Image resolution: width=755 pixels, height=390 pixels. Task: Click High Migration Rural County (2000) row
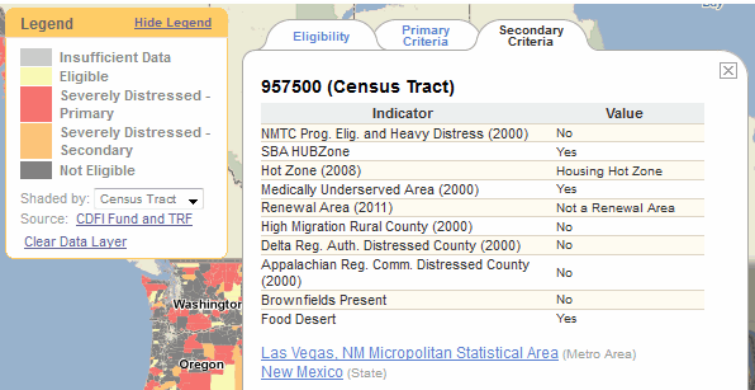(482, 227)
